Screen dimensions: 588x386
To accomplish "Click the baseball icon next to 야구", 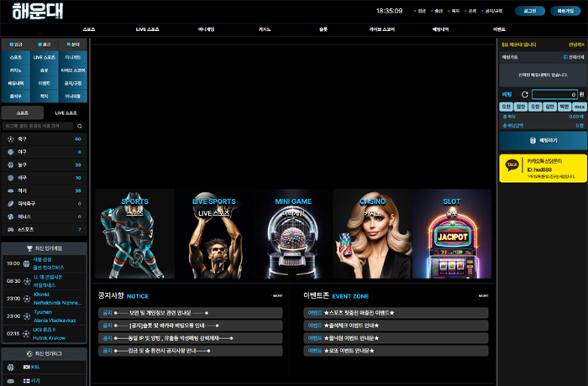I will pos(10,152).
